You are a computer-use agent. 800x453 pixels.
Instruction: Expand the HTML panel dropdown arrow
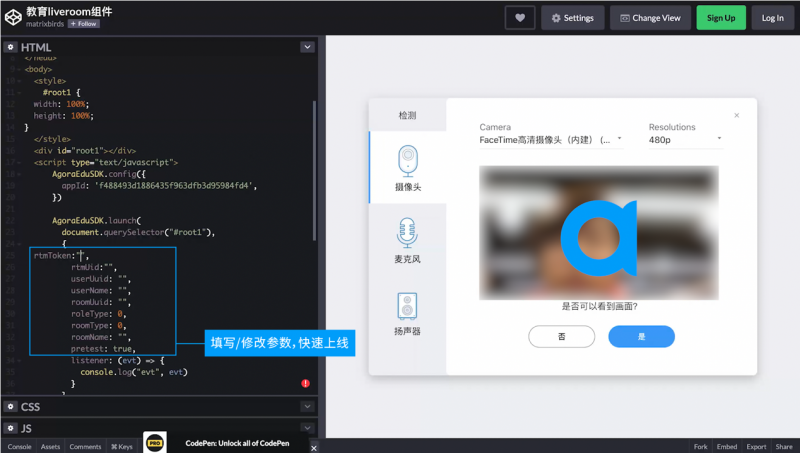point(307,47)
